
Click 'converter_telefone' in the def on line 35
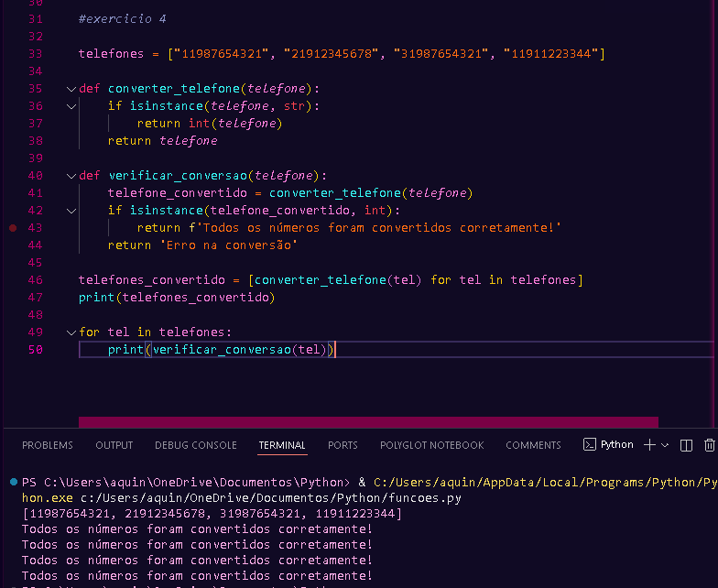(174, 88)
